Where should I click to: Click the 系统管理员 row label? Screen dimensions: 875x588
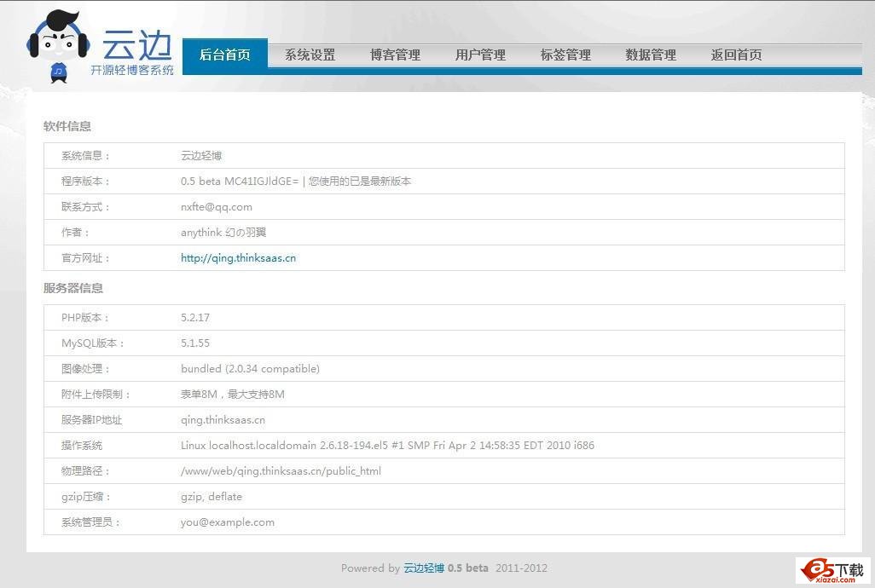click(x=90, y=522)
